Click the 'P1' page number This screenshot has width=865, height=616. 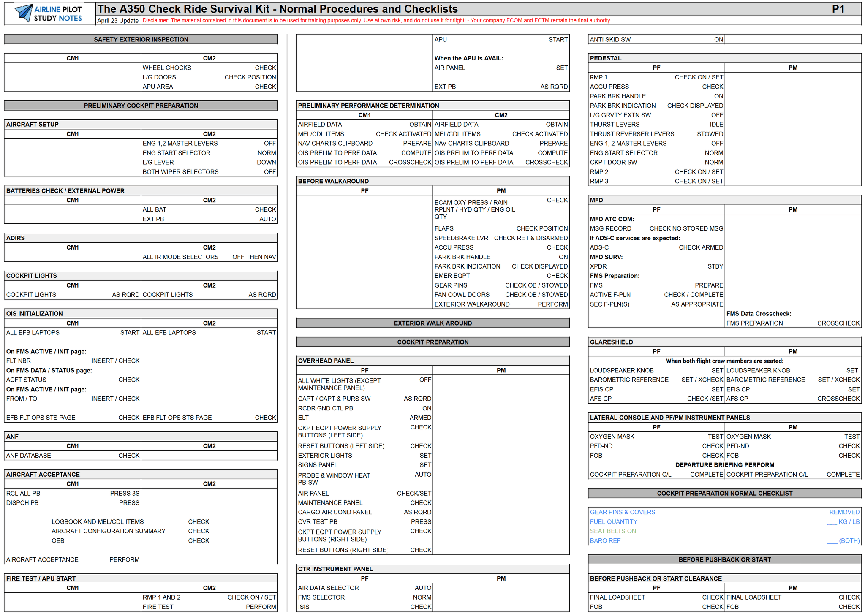click(x=838, y=9)
